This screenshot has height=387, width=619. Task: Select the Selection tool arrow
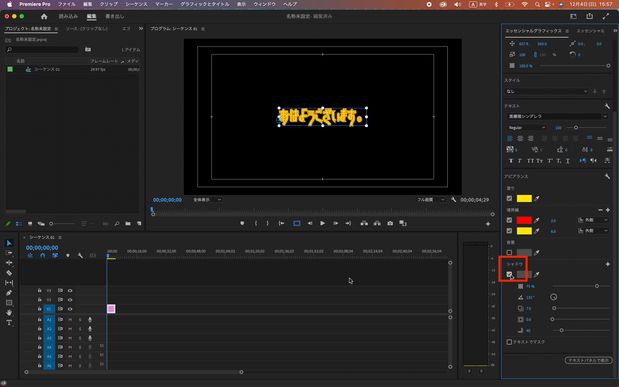(9, 243)
